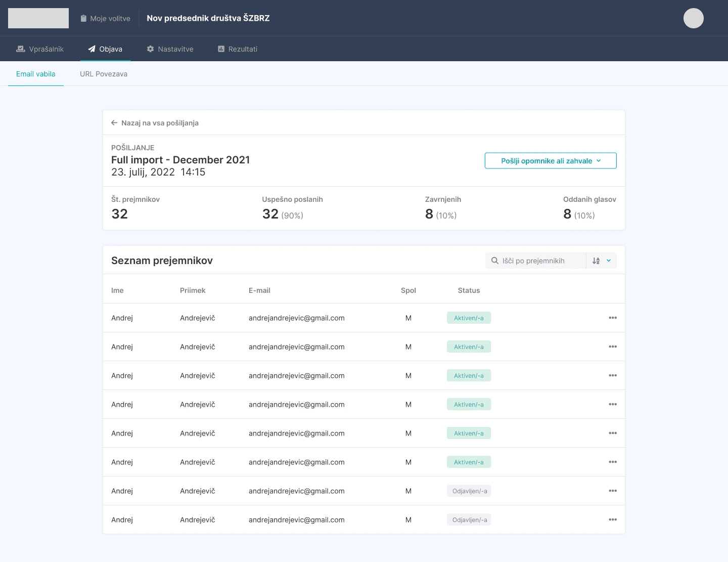Click the Išči po prejemnikih search field

click(536, 261)
